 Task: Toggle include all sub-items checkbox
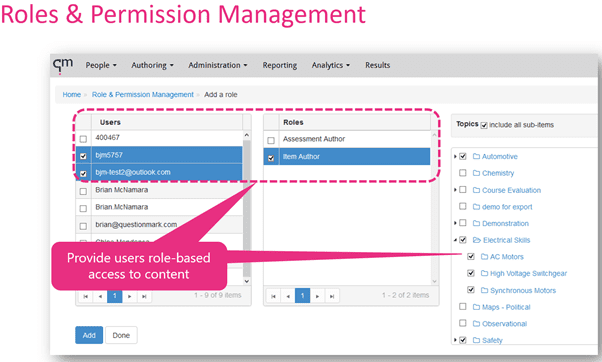pyautogui.click(x=484, y=125)
